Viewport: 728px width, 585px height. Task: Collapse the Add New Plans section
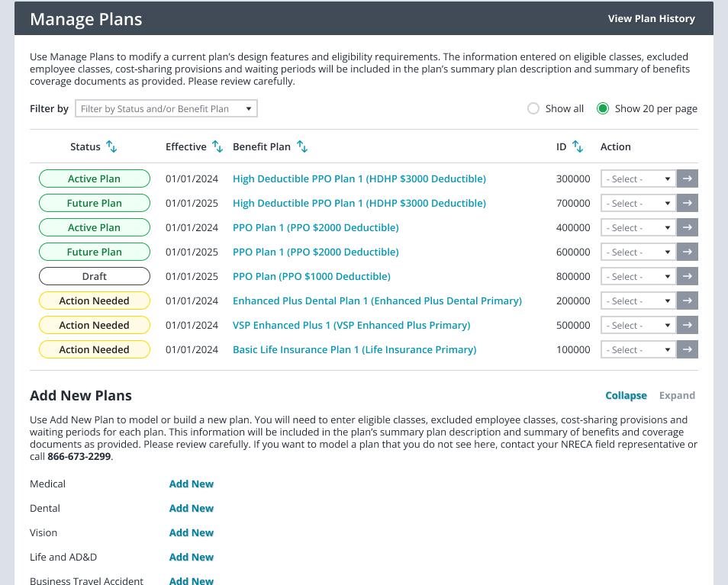click(626, 396)
